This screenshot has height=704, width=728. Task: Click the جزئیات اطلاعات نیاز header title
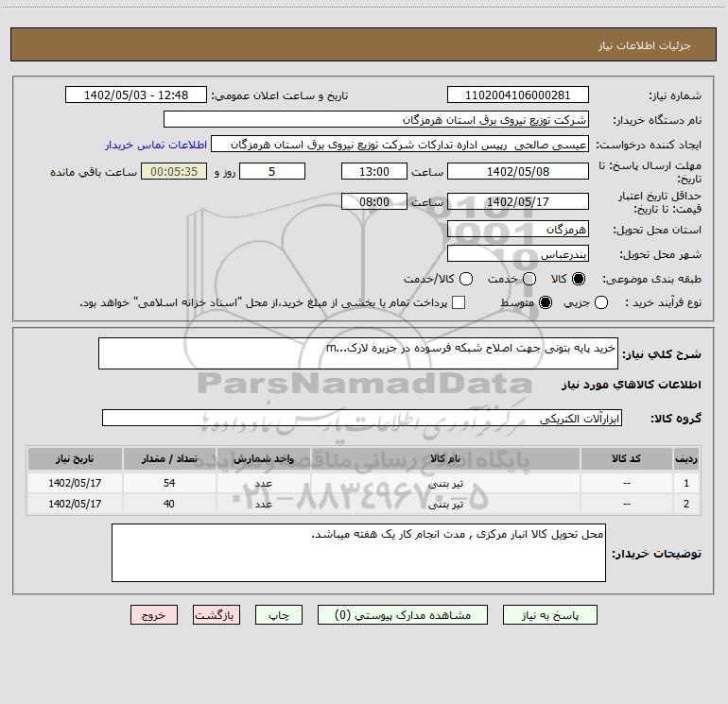pyautogui.click(x=645, y=45)
